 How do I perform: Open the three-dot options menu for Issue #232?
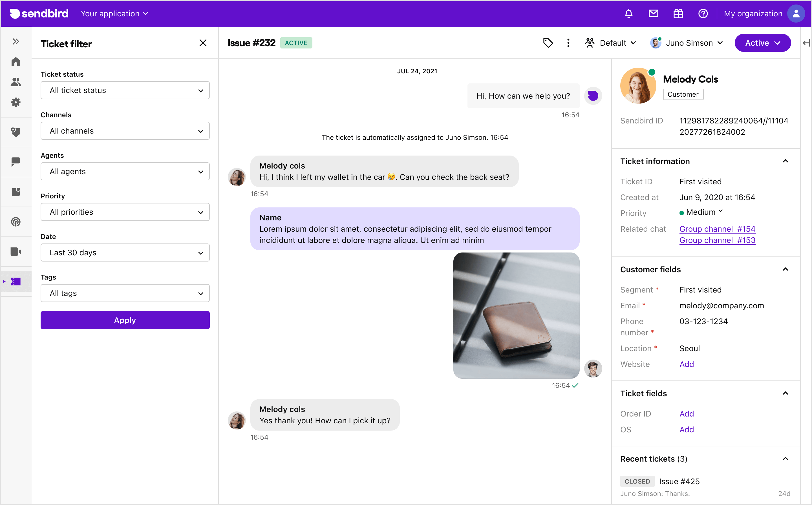[x=568, y=43]
